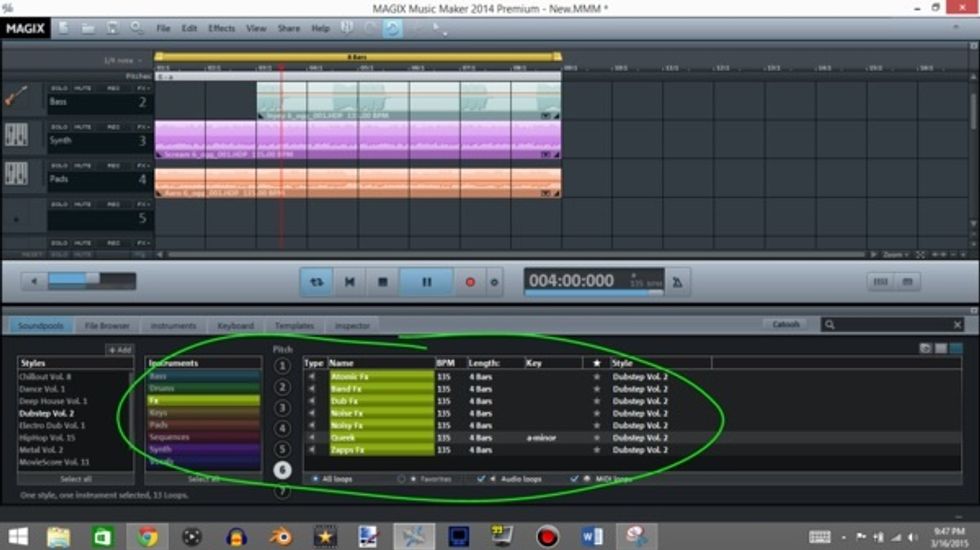Click the Catooh button
The height and width of the screenshot is (550, 980).
[786, 324]
